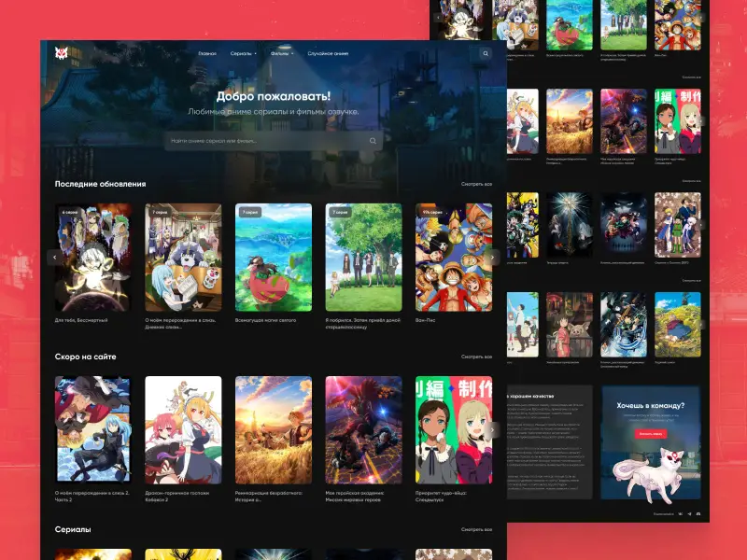Open the Всемогущая магия святого poster
The height and width of the screenshot is (560, 747).
(274, 258)
